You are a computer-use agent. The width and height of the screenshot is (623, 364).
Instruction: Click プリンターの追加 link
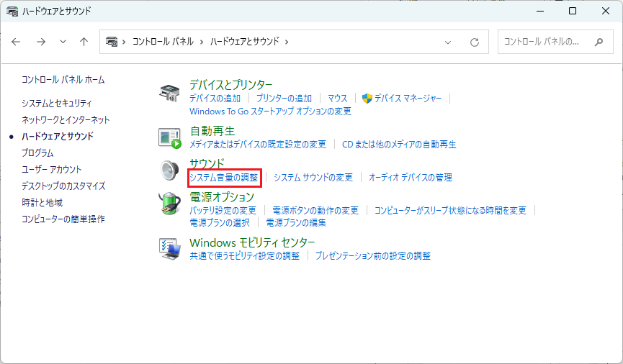pos(284,99)
